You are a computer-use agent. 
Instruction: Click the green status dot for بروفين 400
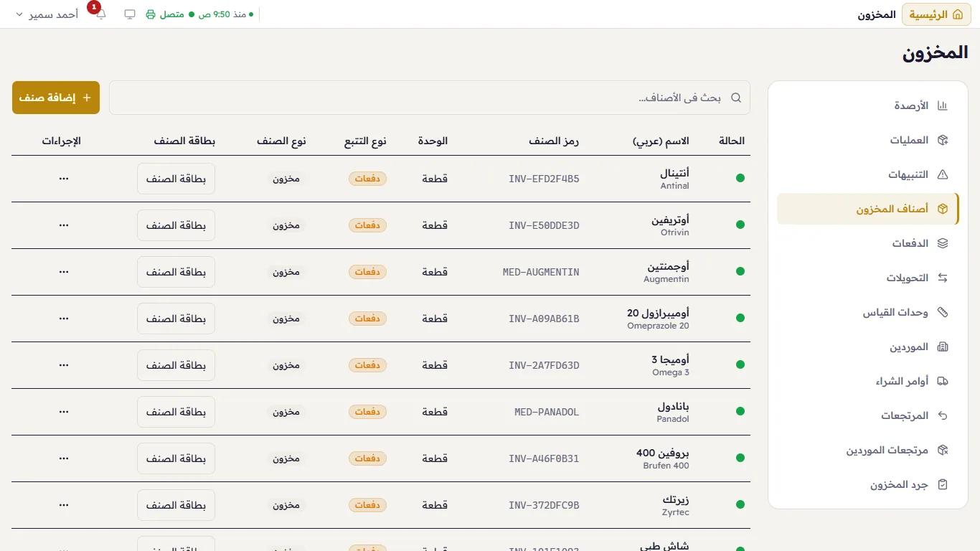point(740,458)
